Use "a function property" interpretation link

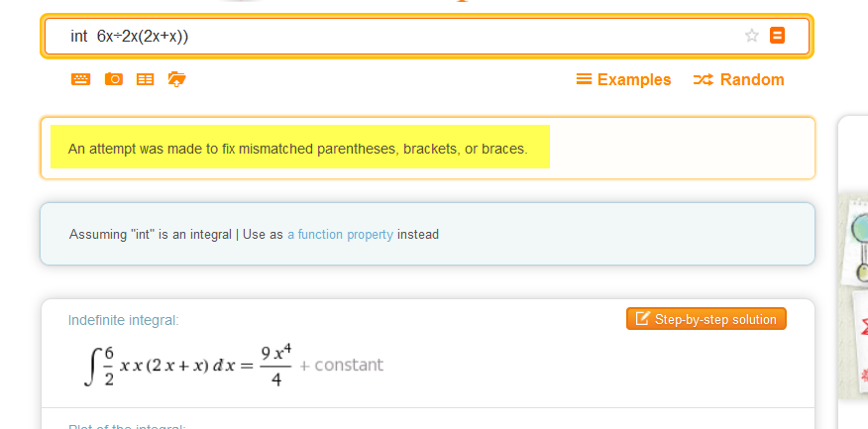pyautogui.click(x=340, y=235)
